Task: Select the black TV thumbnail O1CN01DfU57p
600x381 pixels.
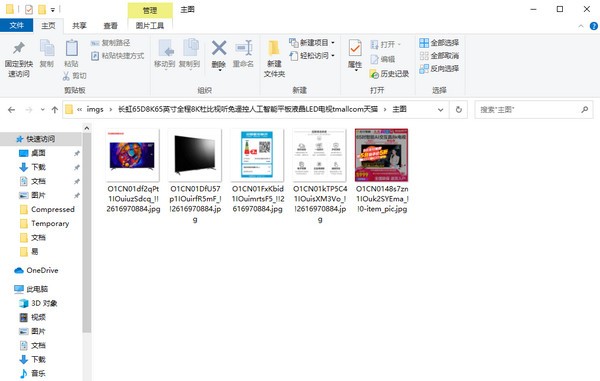Action: pyautogui.click(x=195, y=155)
